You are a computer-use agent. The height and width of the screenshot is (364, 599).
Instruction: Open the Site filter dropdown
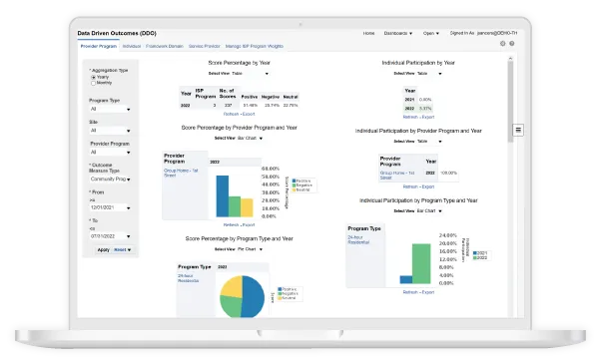(x=110, y=131)
